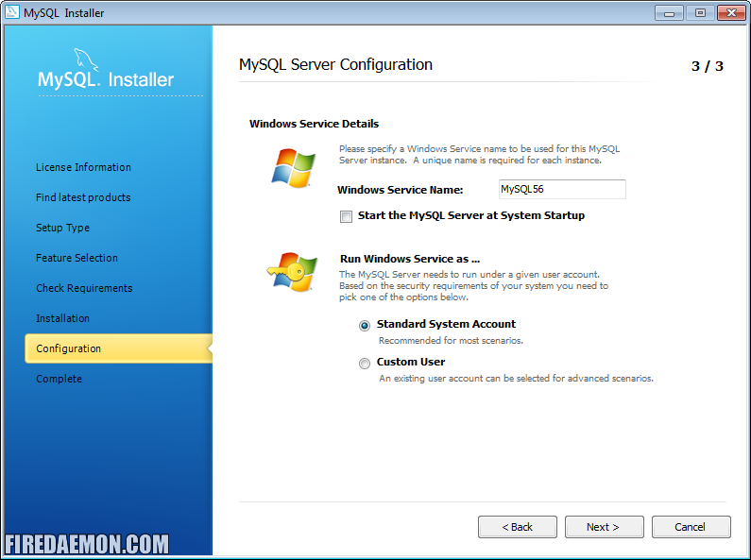
Task: Click the MySQL Server Configuration heading
Action: (x=335, y=64)
